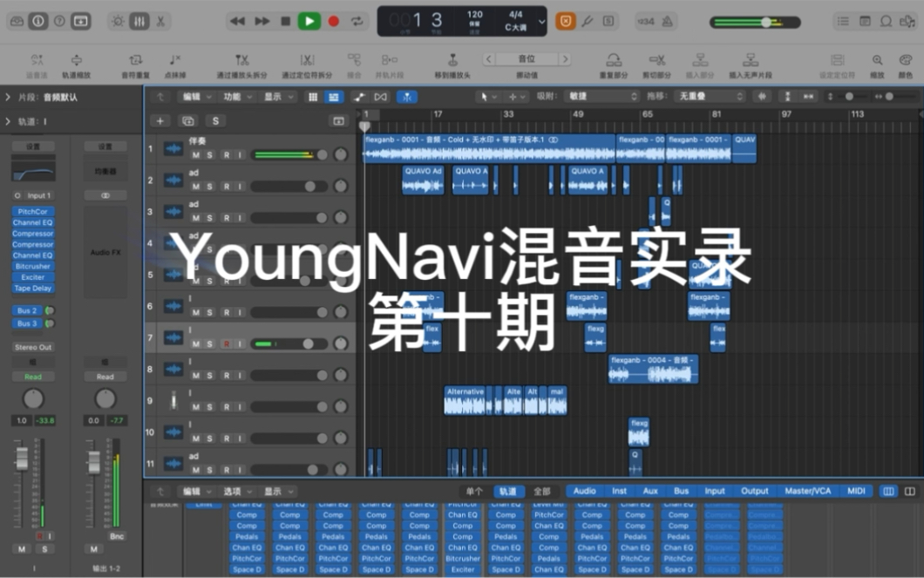The image size is (924, 578).
Task: Switch mixer filter to Aux tab
Action: point(650,491)
